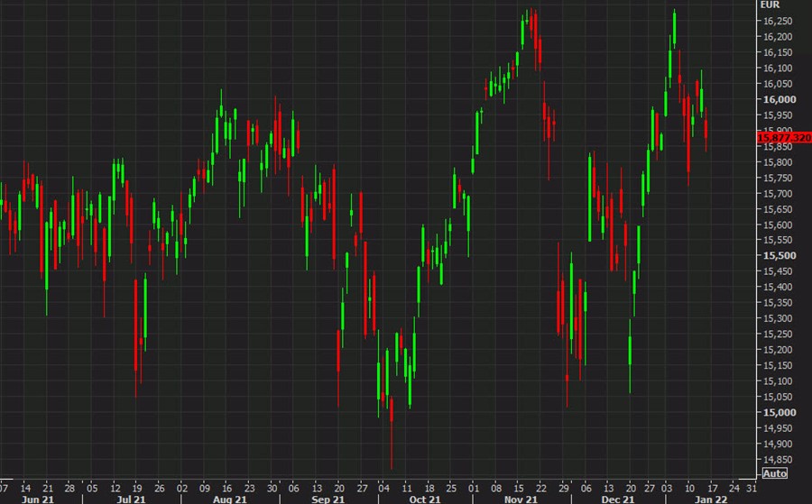The width and height of the screenshot is (812, 504).
Task: Click date tick 16 on time axis
Action: pyautogui.click(x=226, y=488)
